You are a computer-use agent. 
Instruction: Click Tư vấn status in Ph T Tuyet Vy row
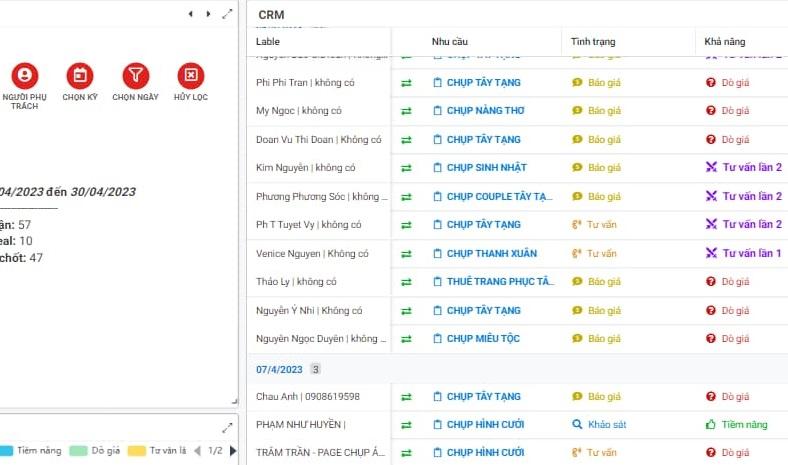tap(595, 225)
